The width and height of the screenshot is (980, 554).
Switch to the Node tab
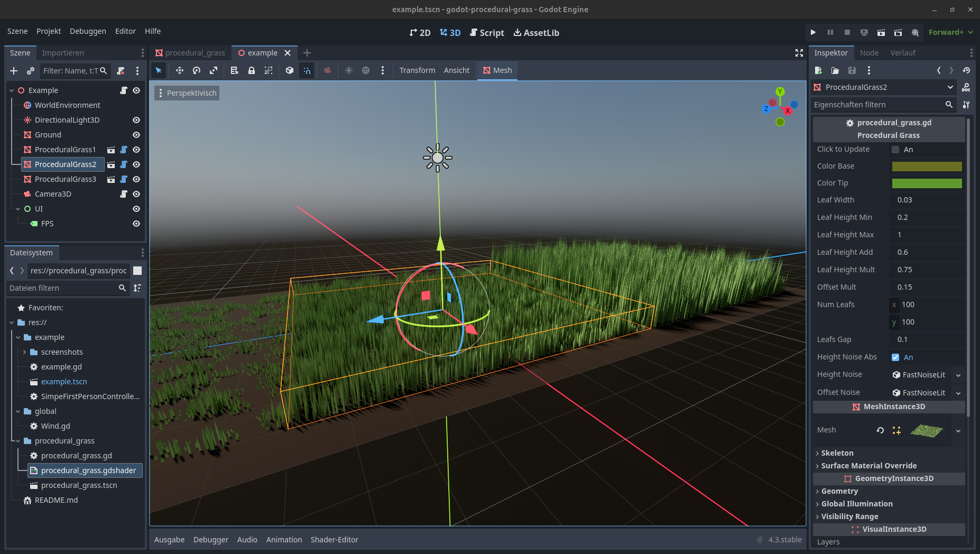tap(869, 53)
